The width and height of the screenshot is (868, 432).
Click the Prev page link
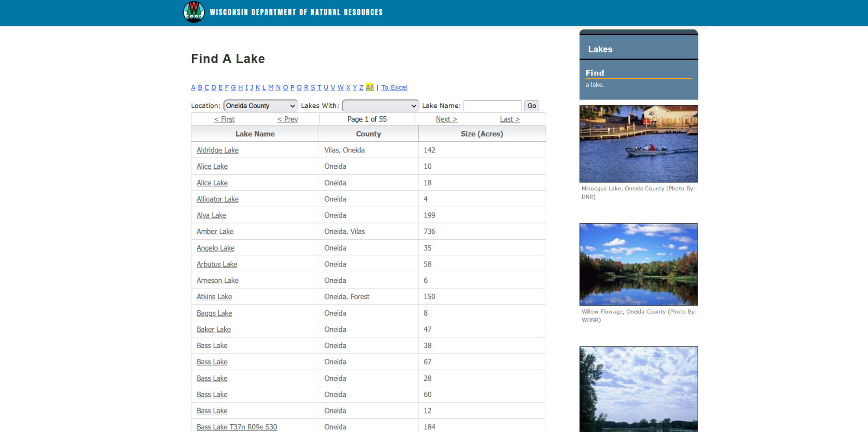pyautogui.click(x=288, y=119)
